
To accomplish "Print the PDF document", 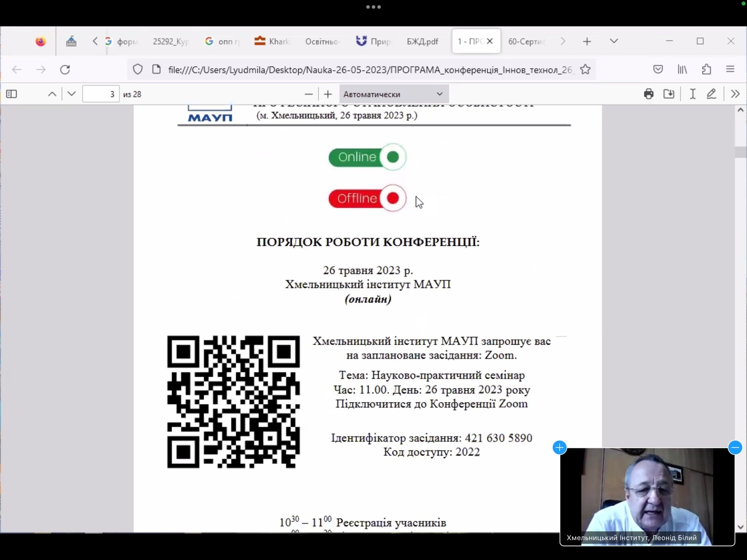I will (x=648, y=94).
